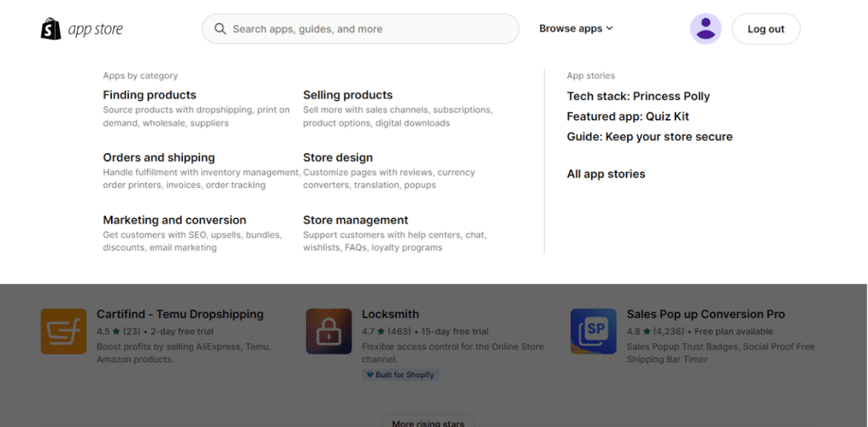
Task: Open the user profile avatar icon
Action: click(x=705, y=29)
